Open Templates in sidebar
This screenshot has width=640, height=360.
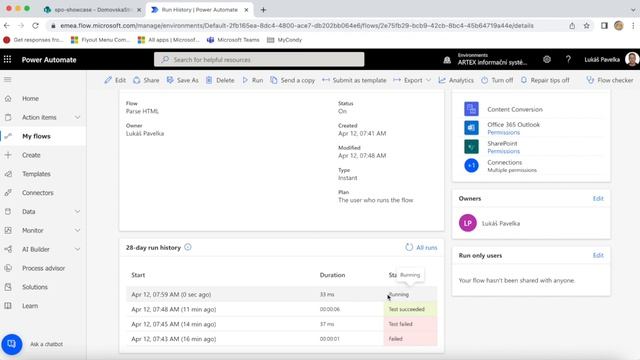[x=36, y=174]
